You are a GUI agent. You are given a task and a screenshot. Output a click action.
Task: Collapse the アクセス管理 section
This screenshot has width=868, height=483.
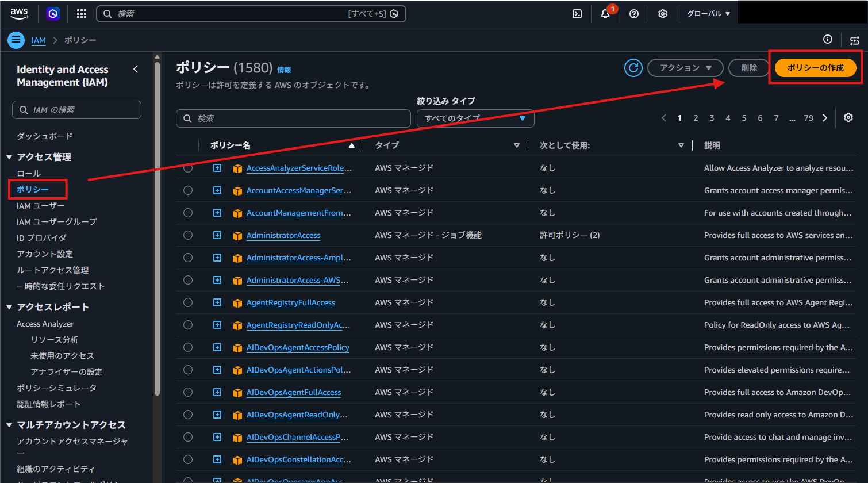tap(9, 157)
